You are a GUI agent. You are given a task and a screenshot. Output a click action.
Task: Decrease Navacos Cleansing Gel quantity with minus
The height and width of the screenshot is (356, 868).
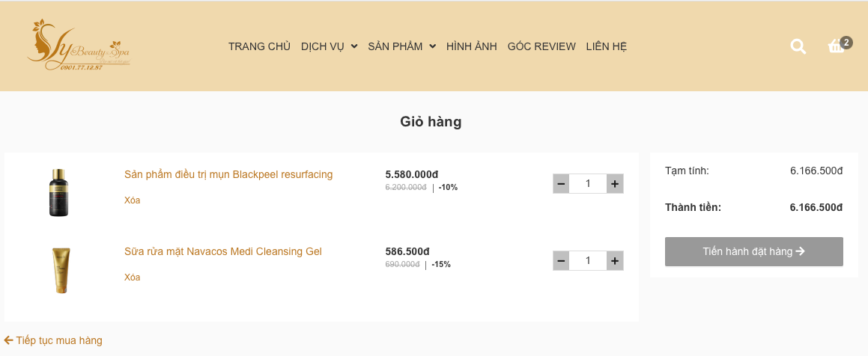pyautogui.click(x=561, y=260)
